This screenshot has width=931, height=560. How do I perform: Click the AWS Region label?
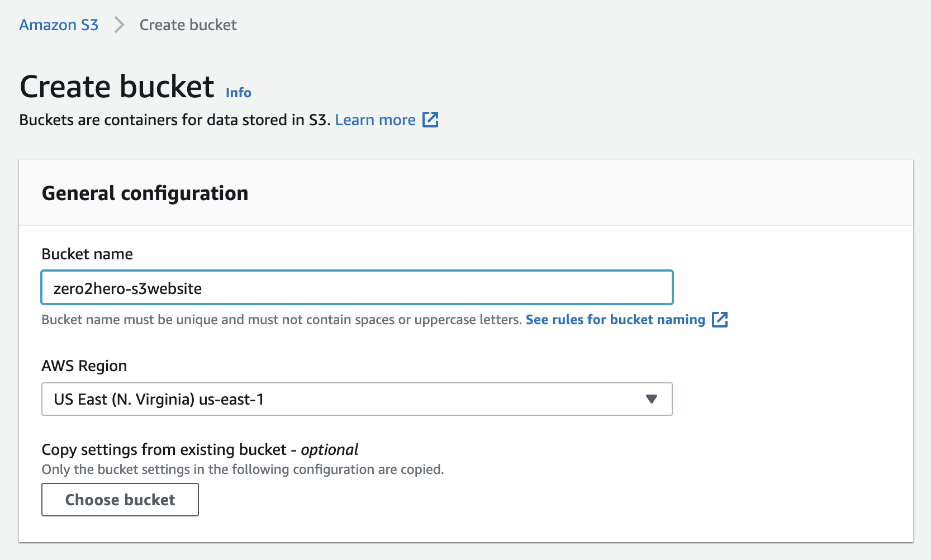coord(84,366)
